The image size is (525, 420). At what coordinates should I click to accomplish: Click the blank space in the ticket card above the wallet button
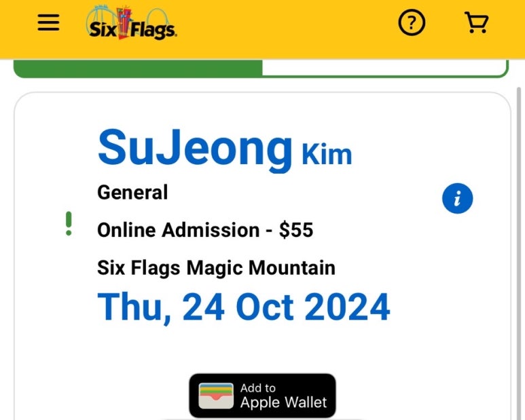262,349
